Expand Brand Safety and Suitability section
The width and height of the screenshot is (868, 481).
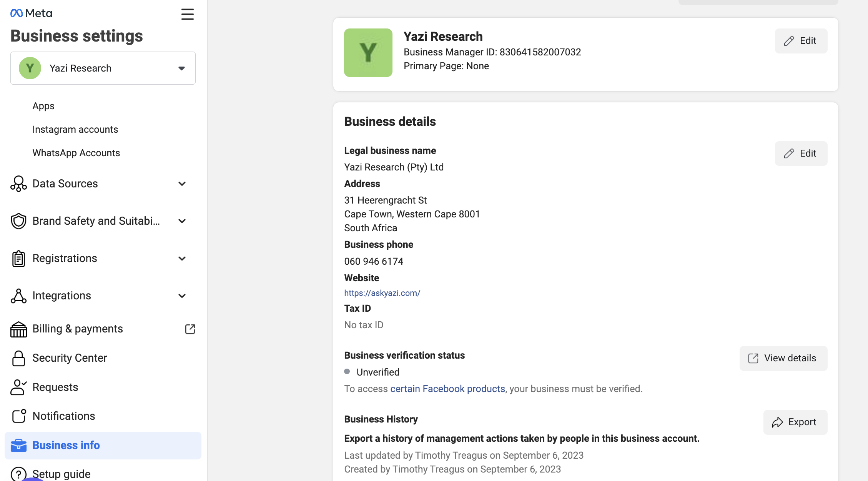click(x=182, y=221)
